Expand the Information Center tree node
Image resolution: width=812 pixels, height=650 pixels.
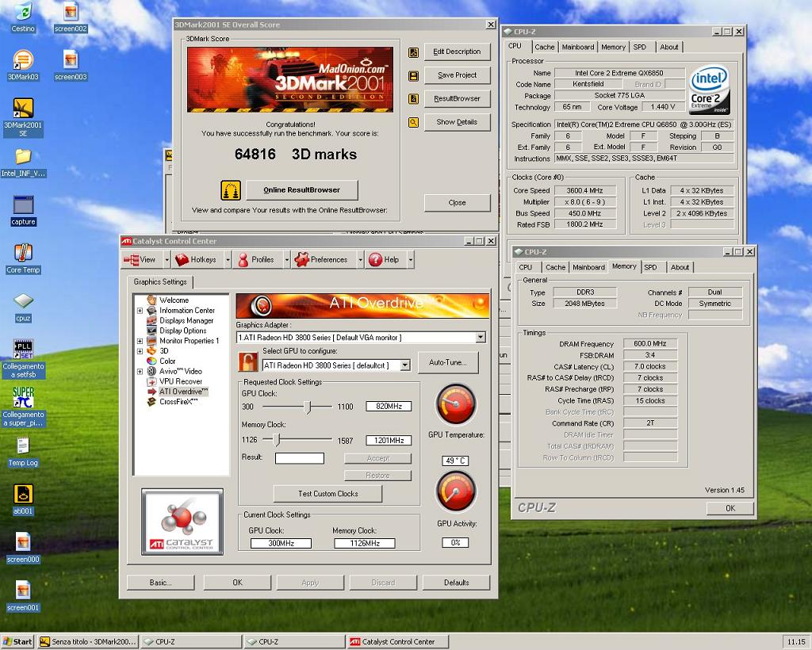click(140, 311)
